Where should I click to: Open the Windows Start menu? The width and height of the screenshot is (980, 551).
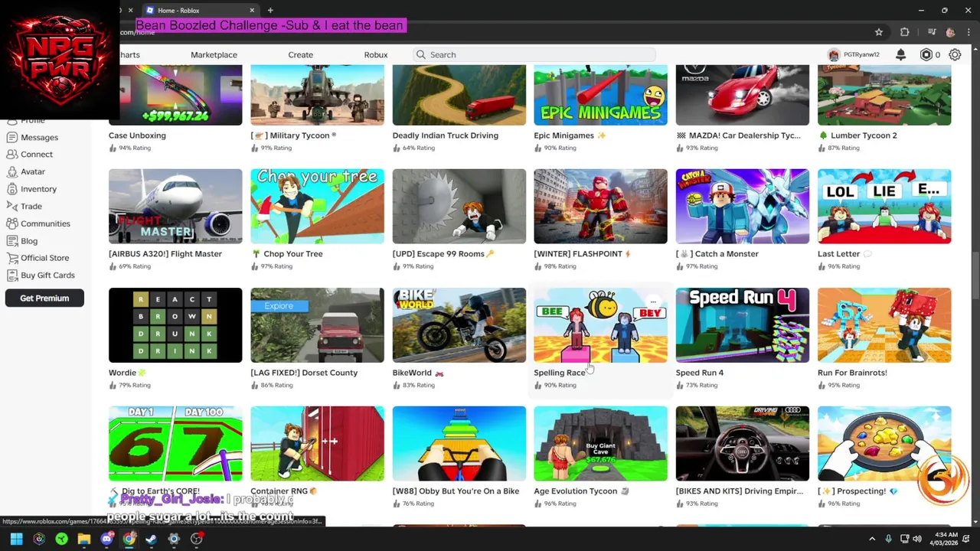[x=16, y=539]
